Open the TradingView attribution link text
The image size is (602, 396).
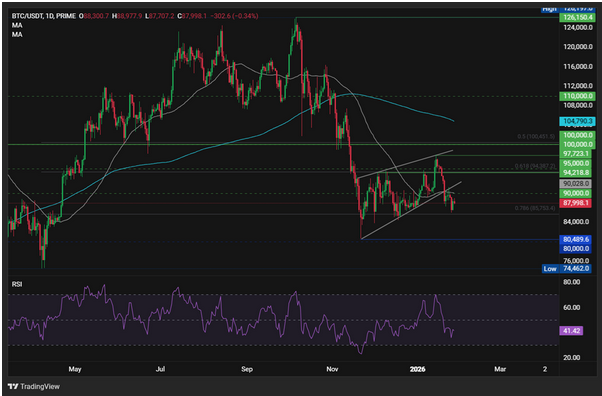(x=40, y=386)
